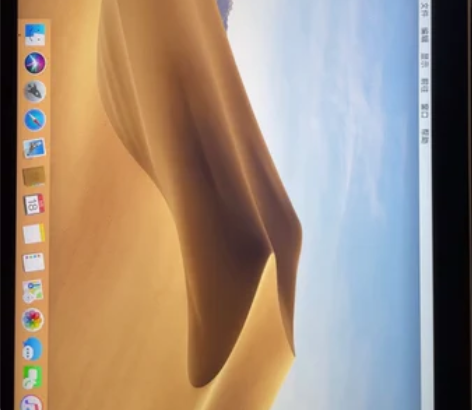Open Safari compass icon in Dock
The height and width of the screenshot is (410, 472).
(35, 119)
